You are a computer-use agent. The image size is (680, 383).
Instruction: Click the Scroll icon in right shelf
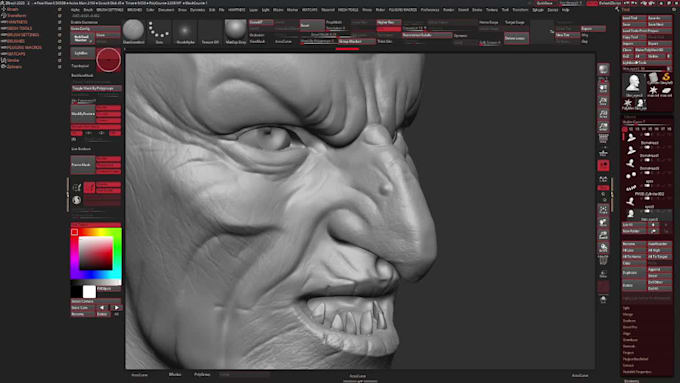coord(603,88)
